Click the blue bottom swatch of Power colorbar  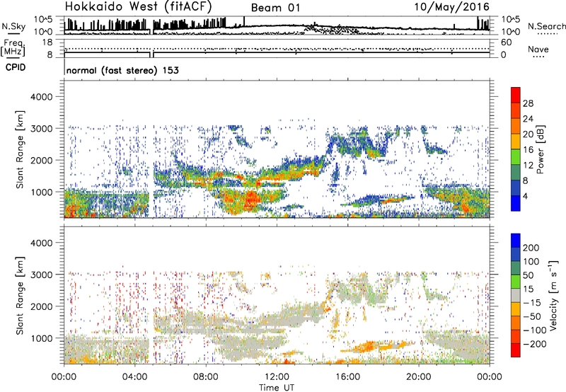click(x=516, y=203)
